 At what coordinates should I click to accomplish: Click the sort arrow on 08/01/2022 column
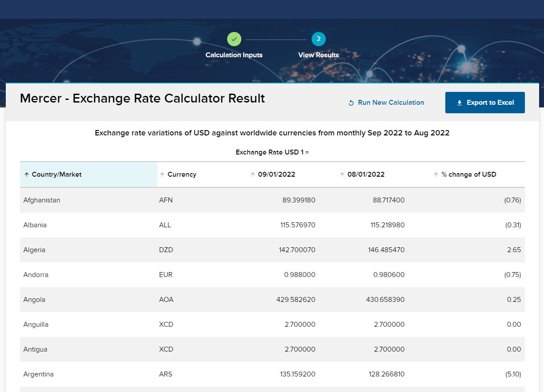click(x=342, y=174)
